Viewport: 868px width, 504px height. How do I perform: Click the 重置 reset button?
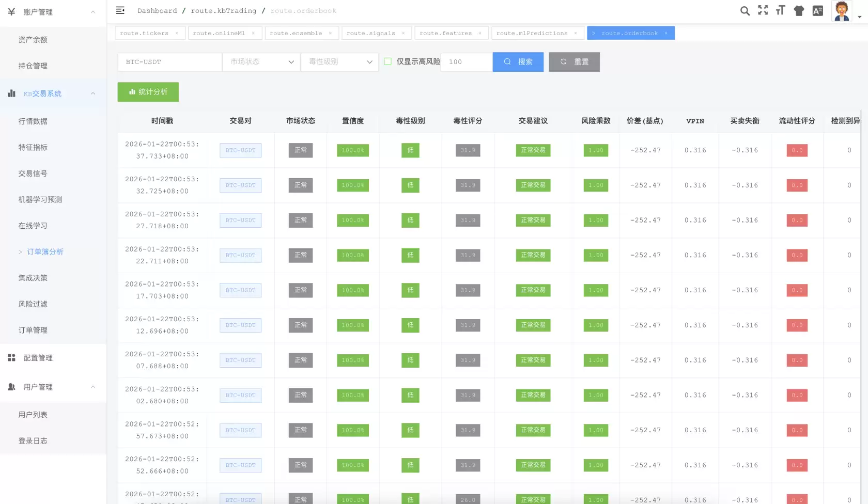pyautogui.click(x=575, y=62)
